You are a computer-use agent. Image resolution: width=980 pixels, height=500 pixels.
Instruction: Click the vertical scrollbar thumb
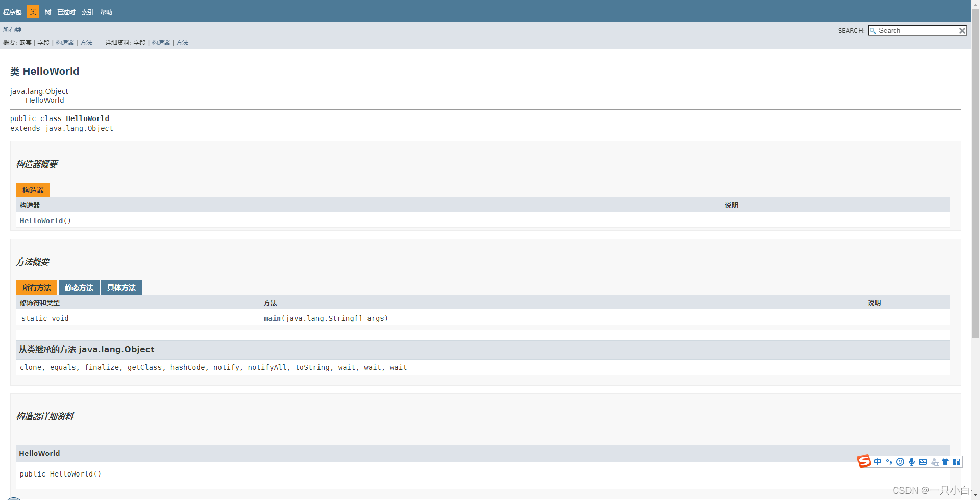(x=975, y=174)
